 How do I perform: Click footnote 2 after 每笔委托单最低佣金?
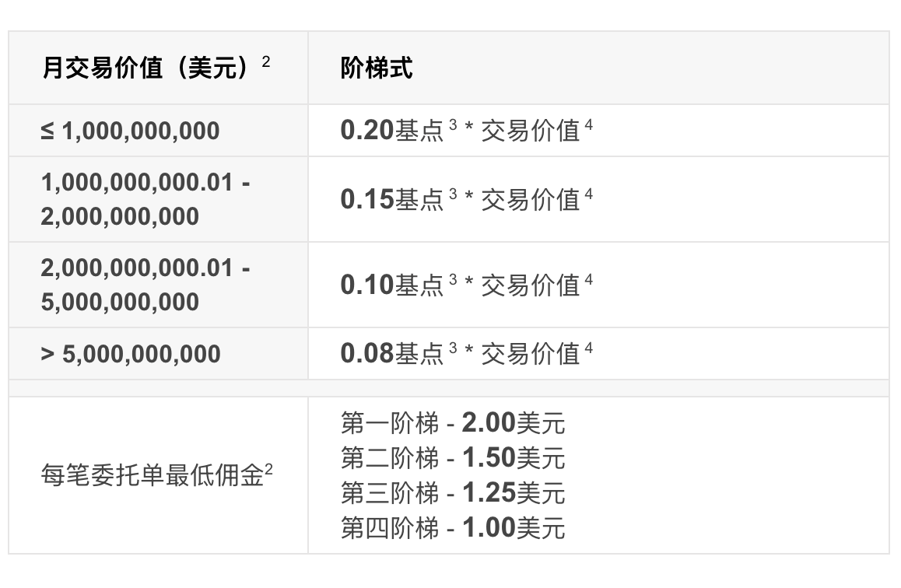click(x=268, y=469)
